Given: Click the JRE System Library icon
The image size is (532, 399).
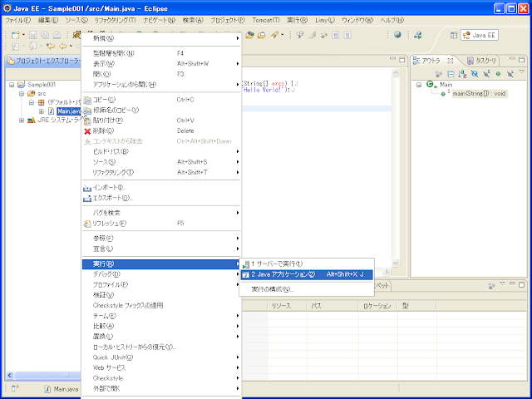Looking at the screenshot, I should [x=32, y=120].
